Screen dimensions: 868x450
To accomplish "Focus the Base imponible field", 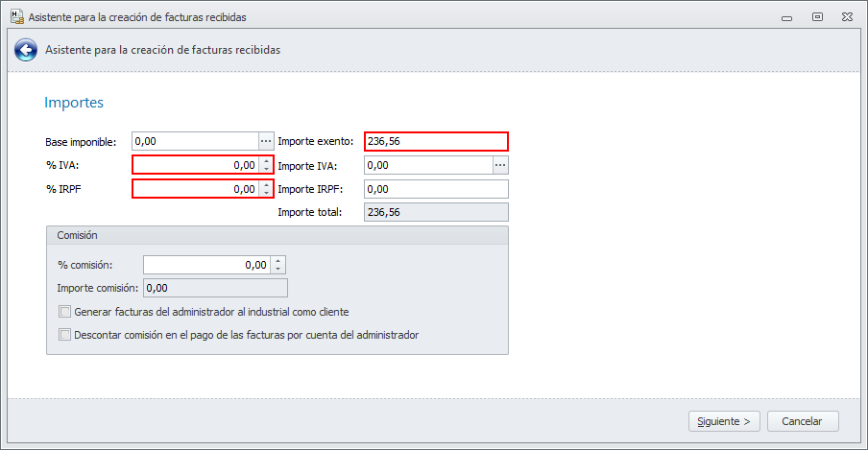I will pos(195,142).
